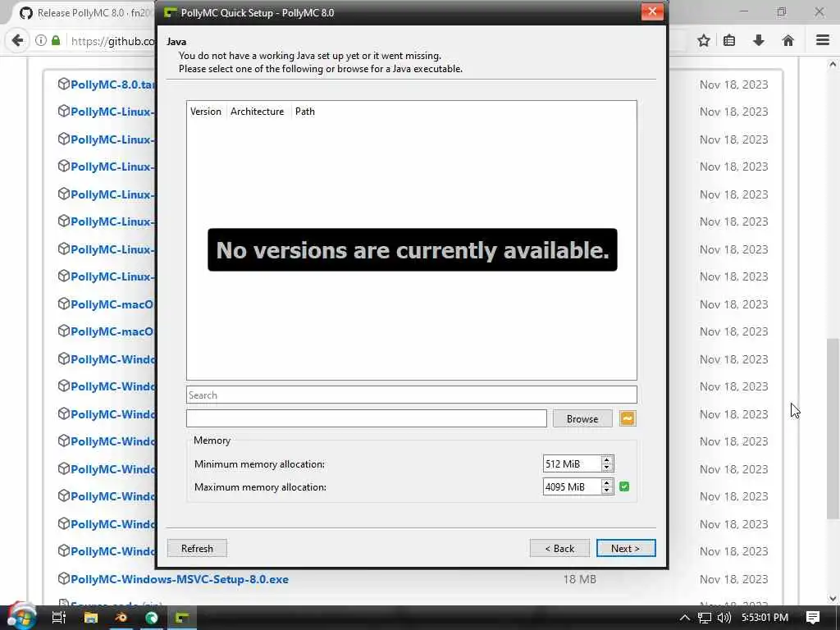
Task: Minimize the browser window
Action: coord(744,11)
